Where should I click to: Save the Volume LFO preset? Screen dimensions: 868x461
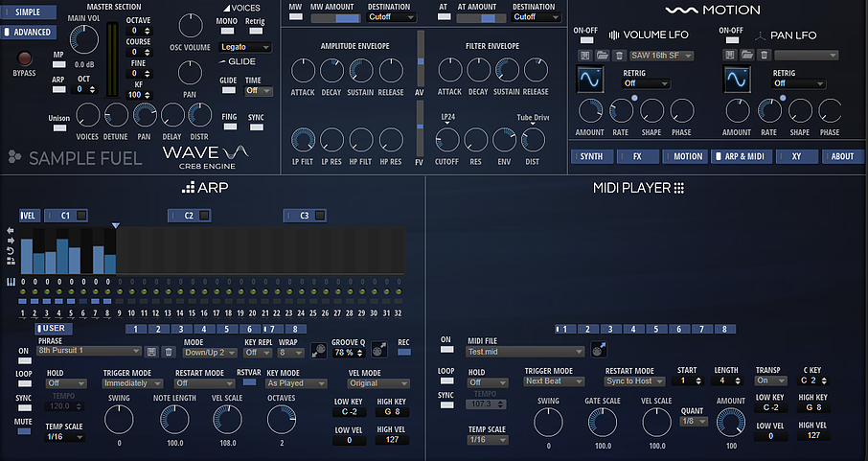tap(585, 56)
